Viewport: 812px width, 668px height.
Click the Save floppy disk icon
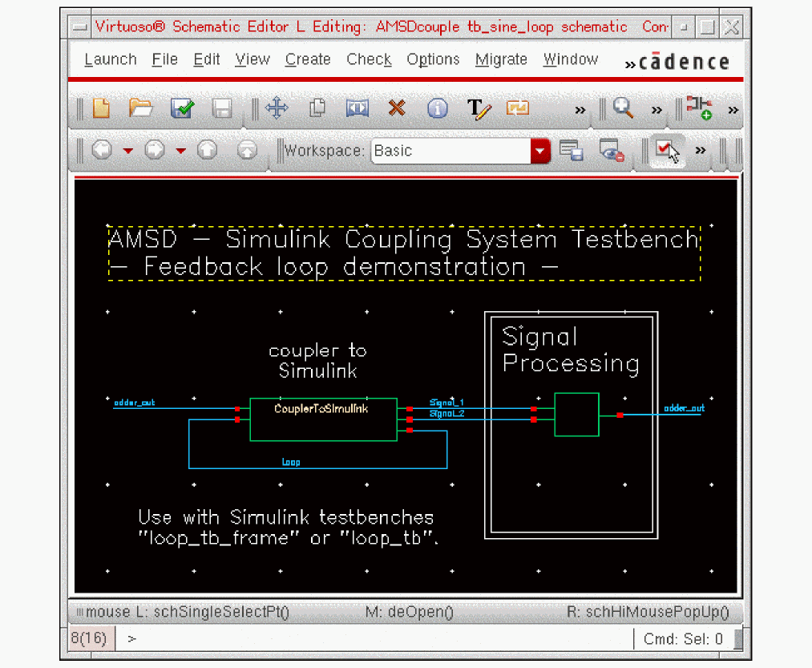(222, 109)
